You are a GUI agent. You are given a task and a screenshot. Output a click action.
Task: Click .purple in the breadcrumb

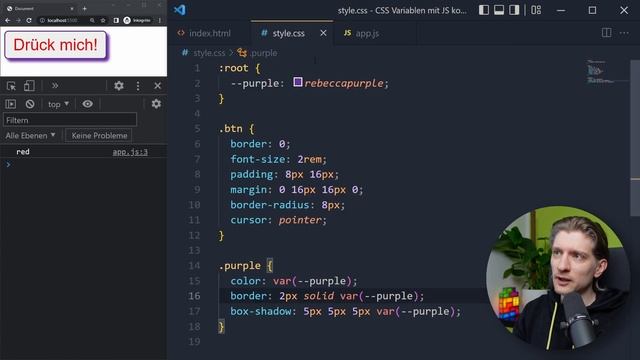click(263, 53)
